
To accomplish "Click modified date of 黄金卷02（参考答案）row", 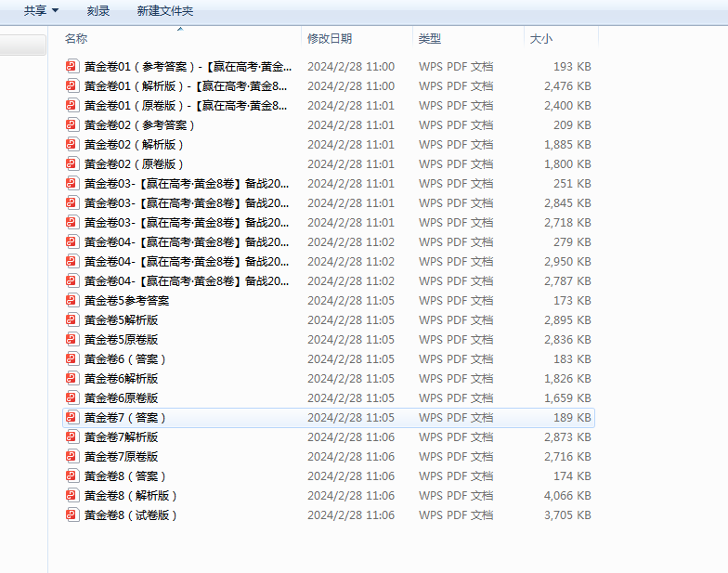I will point(351,124).
